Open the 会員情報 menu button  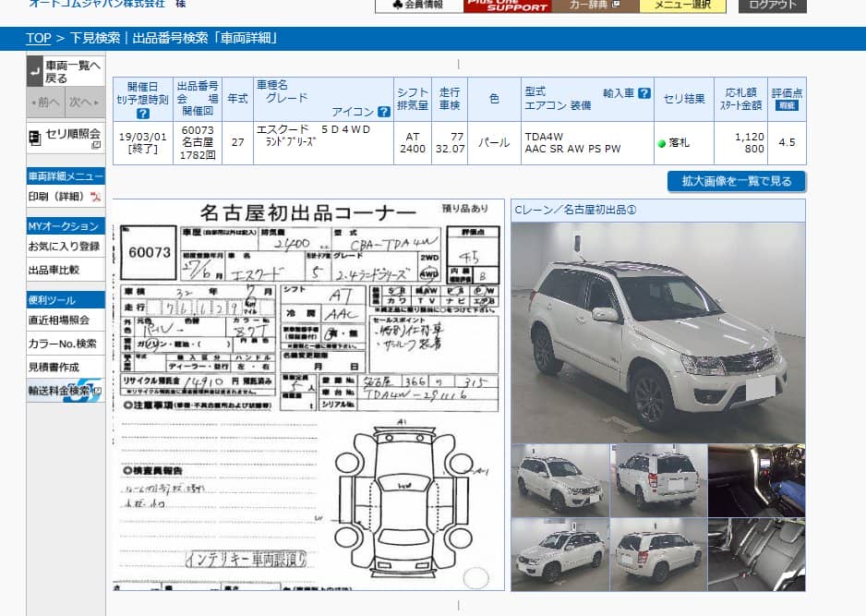[x=419, y=5]
